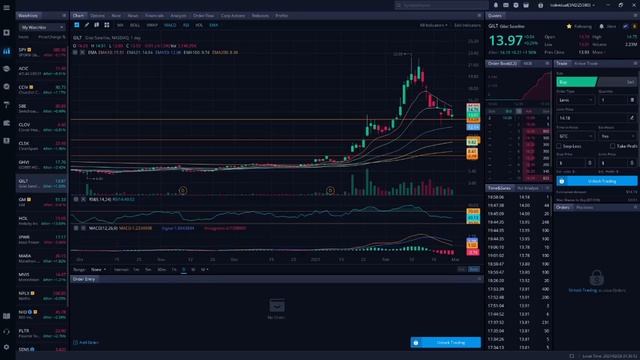The width and height of the screenshot is (640, 360).
Task: Toggle the MACD indicator in the chart toolbar
Action: pyautogui.click(x=170, y=25)
